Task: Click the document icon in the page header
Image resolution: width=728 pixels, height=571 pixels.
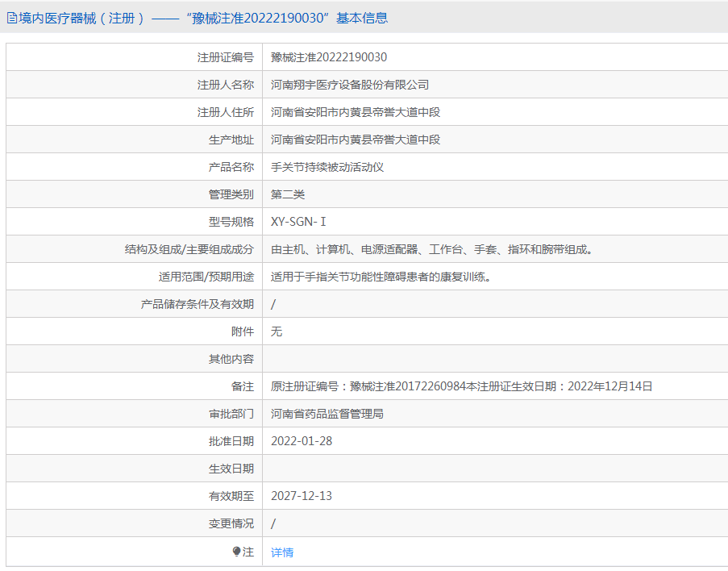Action: (12, 18)
